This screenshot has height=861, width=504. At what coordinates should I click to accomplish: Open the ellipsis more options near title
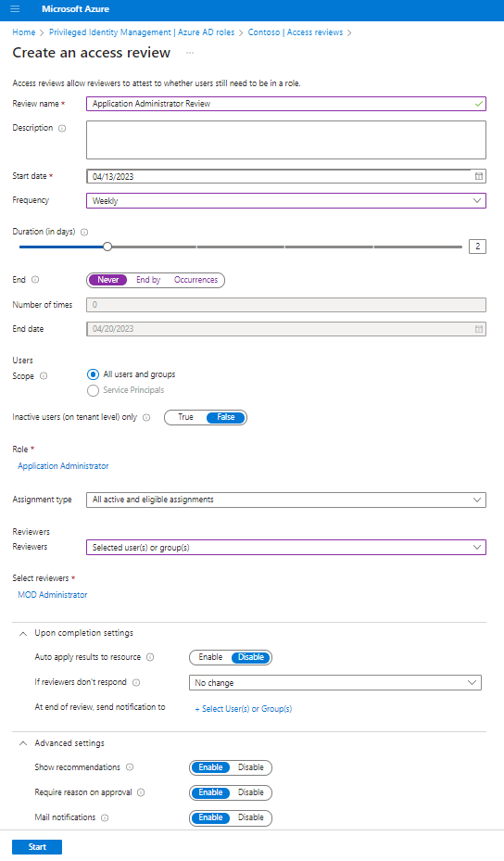click(x=190, y=53)
